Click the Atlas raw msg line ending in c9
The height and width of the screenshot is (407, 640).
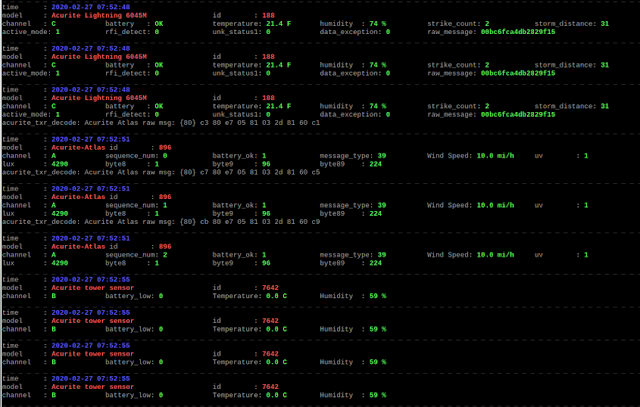click(161, 222)
